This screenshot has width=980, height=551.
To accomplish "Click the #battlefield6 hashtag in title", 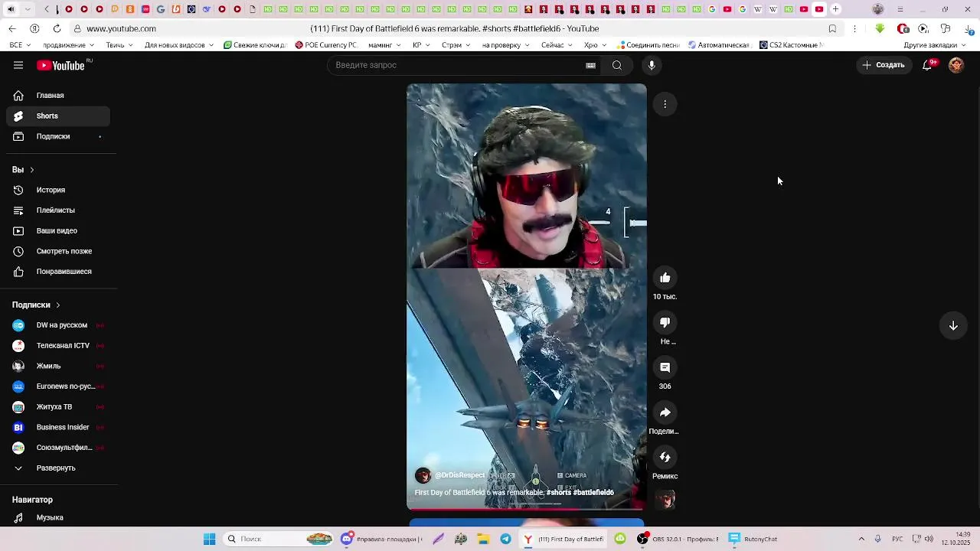I will [x=593, y=493].
